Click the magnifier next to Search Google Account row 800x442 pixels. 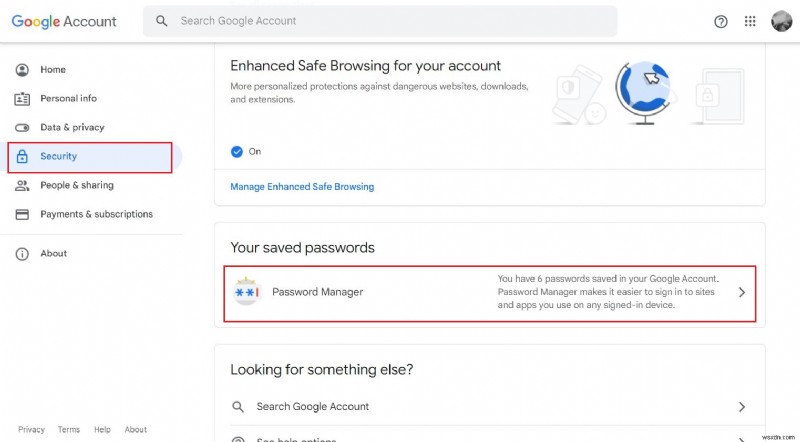(x=237, y=407)
